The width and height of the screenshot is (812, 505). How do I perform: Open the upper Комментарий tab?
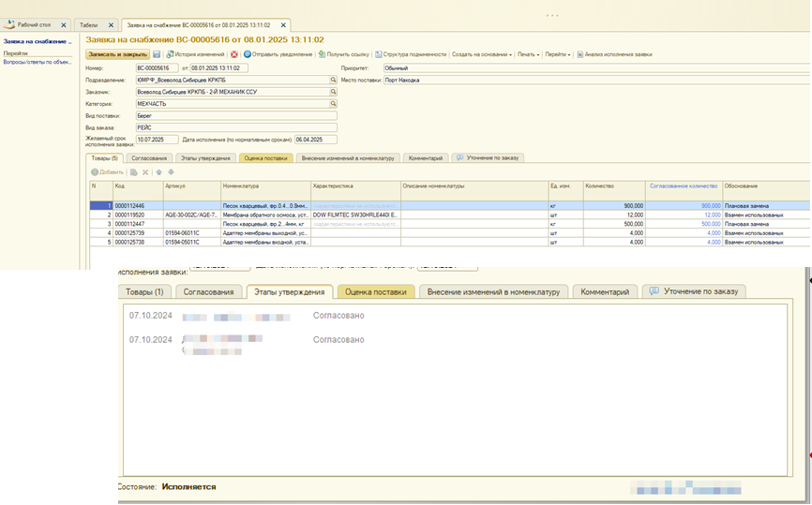click(x=426, y=158)
